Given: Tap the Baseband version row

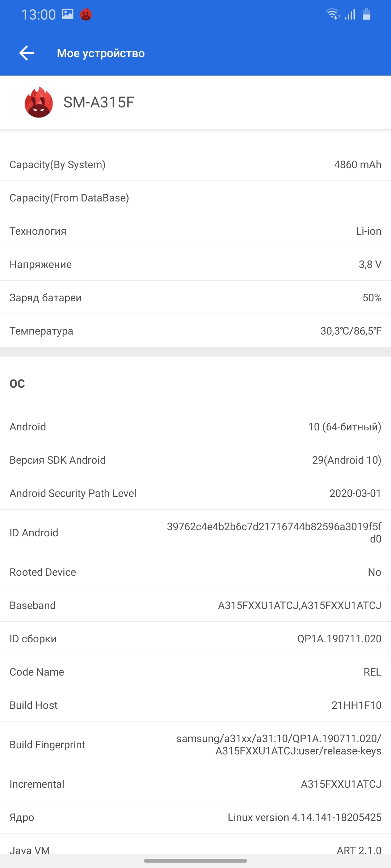Looking at the screenshot, I should (x=195, y=605).
